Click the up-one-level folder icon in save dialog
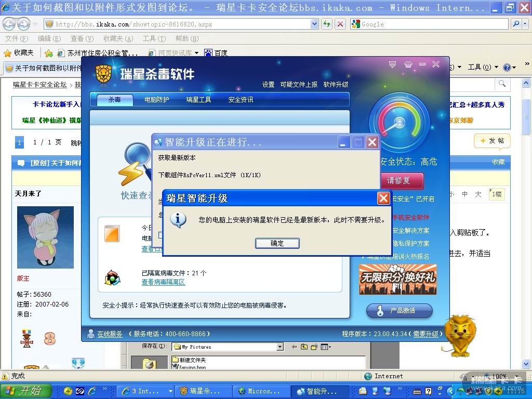532x399 pixels. (x=304, y=347)
